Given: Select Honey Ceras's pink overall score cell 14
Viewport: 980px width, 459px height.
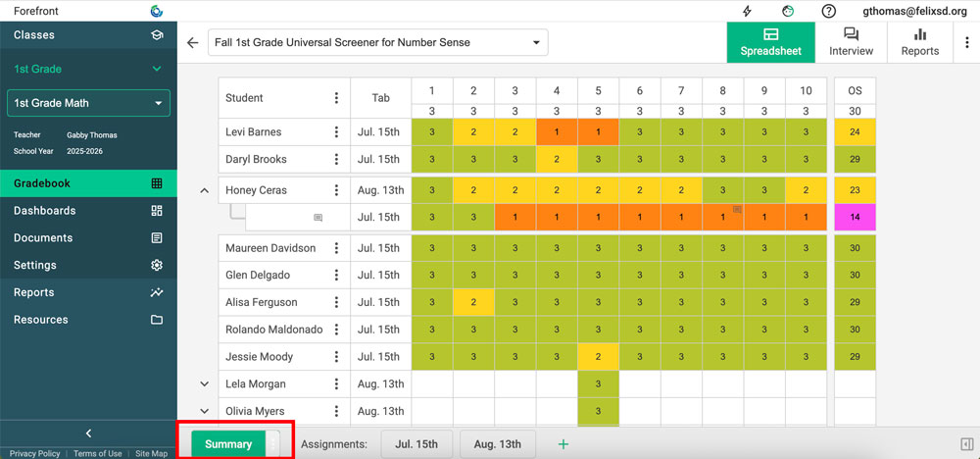Looking at the screenshot, I should 855,218.
